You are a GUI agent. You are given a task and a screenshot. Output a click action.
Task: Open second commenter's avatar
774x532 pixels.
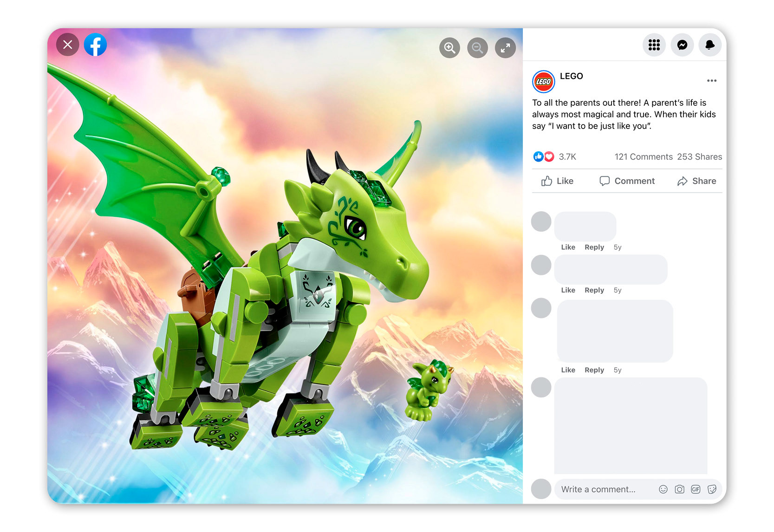(x=541, y=265)
